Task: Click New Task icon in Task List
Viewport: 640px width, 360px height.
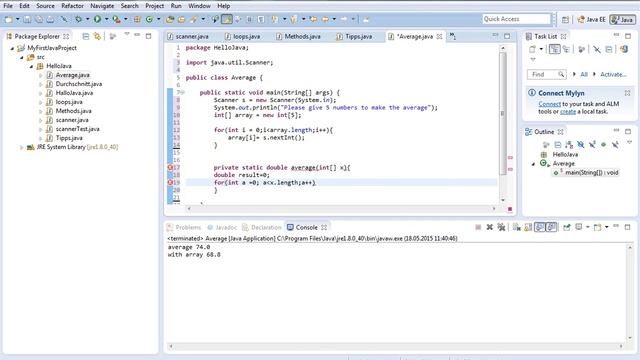Action: coord(532,49)
